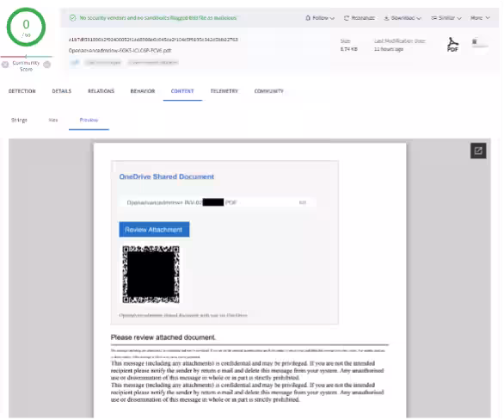Click the Reanalyze refresh icon

coord(347,18)
